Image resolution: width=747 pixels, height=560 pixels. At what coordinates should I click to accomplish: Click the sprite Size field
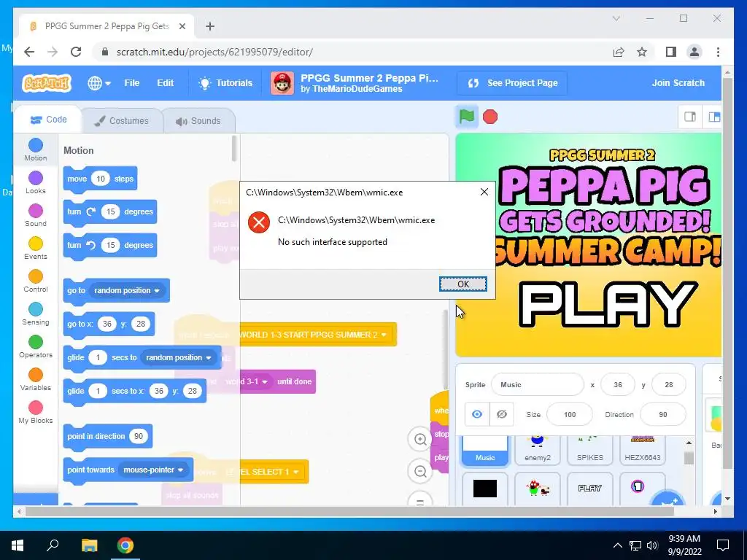(570, 414)
